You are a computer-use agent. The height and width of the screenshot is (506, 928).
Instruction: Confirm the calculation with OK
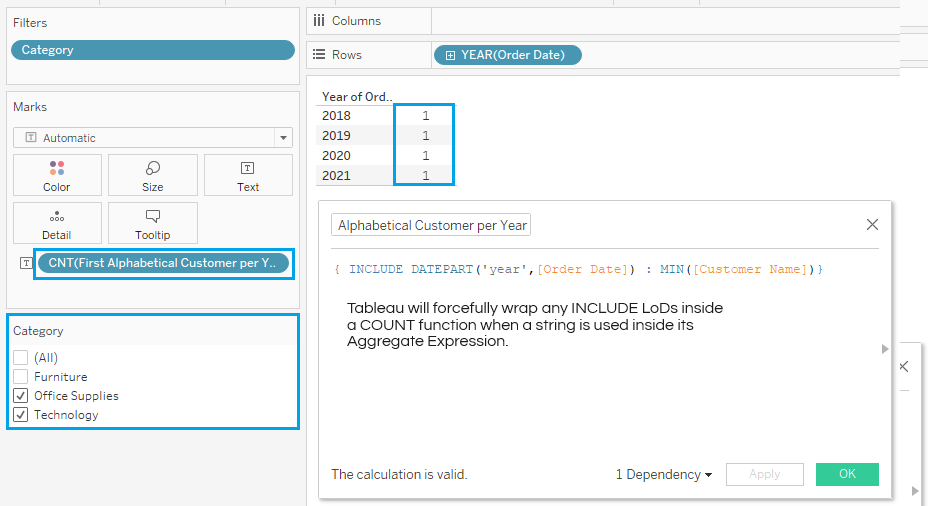click(847, 474)
